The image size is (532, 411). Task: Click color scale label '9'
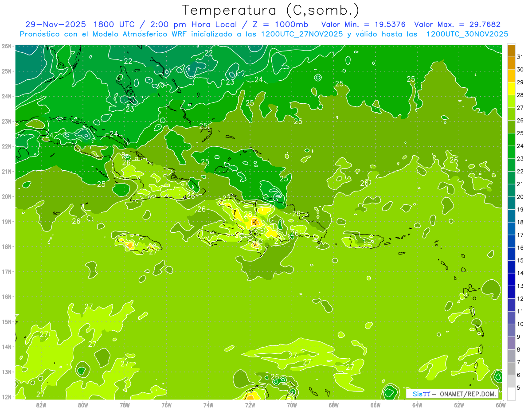coord(519,337)
